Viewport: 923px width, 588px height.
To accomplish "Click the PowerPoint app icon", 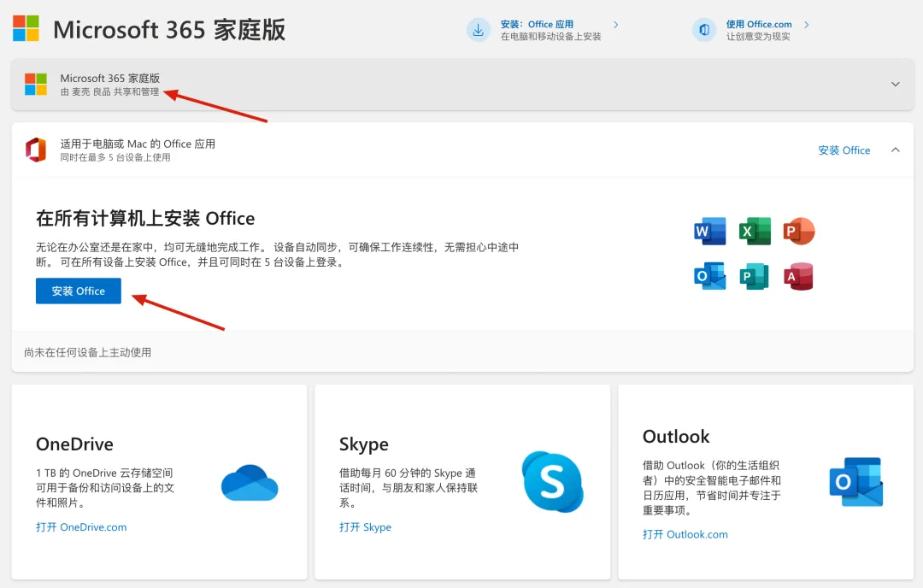I will [x=799, y=231].
